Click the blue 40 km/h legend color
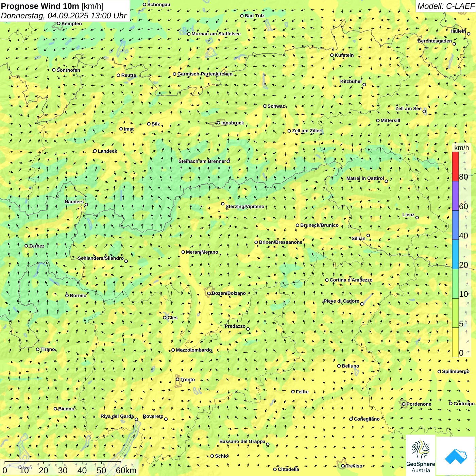The image size is (476, 476). (x=455, y=225)
